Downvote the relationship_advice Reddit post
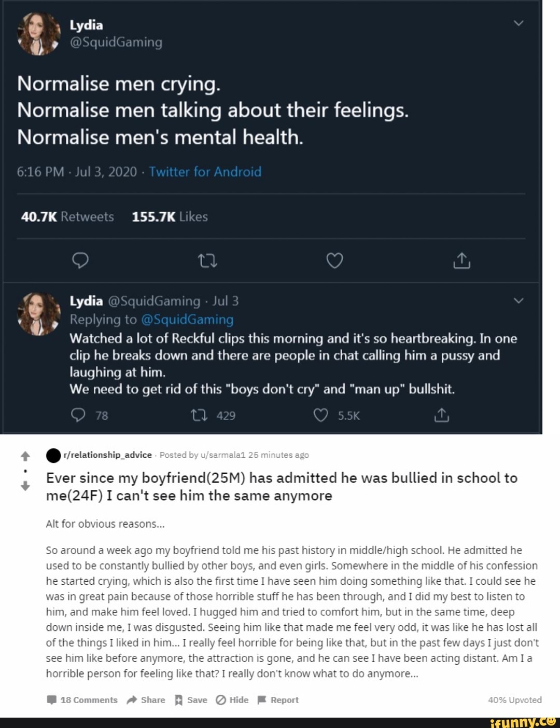Screen dimensions: 560x728 click(25, 486)
